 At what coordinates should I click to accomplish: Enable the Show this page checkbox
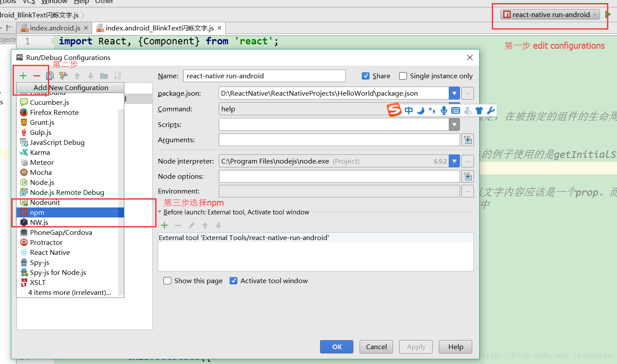point(167,281)
